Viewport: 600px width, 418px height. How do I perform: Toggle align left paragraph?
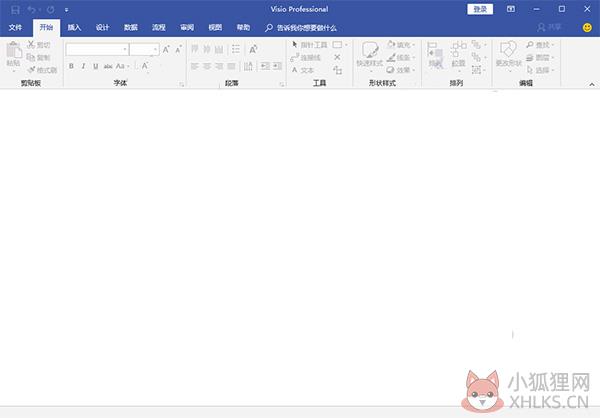click(195, 67)
